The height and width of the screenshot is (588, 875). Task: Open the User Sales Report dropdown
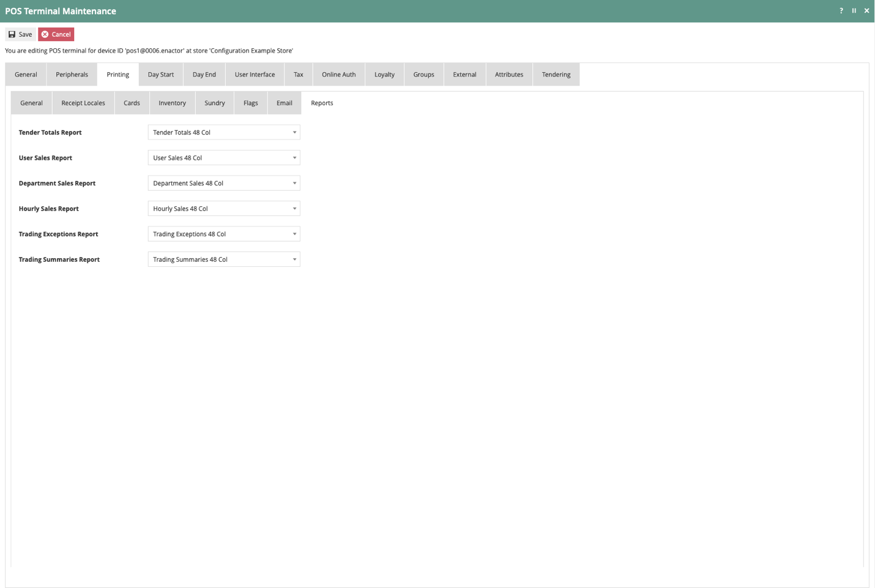[x=224, y=158]
